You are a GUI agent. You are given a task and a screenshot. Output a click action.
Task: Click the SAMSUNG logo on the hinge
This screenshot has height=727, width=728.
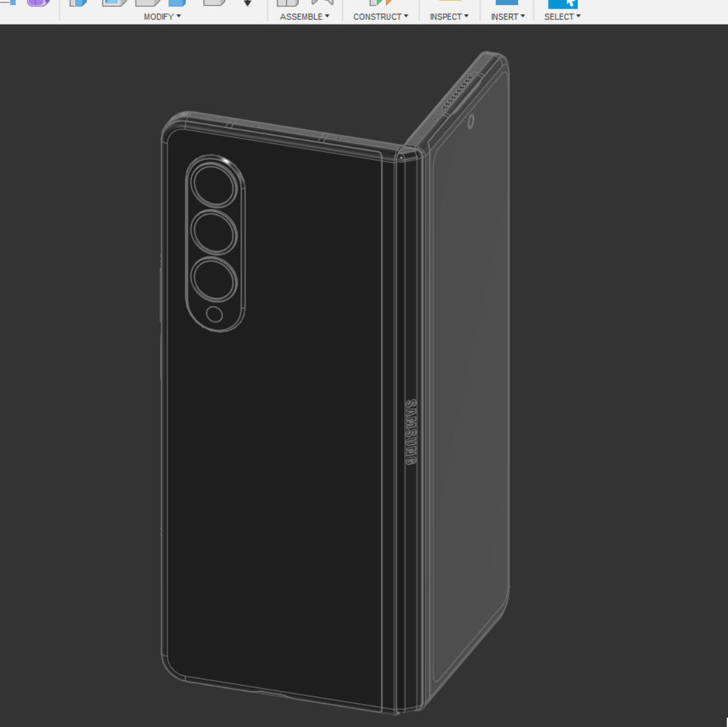click(x=411, y=432)
